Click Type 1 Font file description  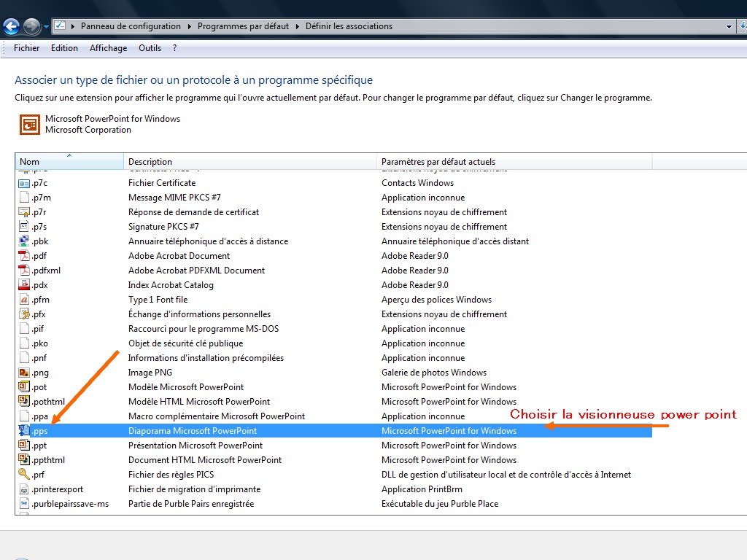click(x=158, y=300)
